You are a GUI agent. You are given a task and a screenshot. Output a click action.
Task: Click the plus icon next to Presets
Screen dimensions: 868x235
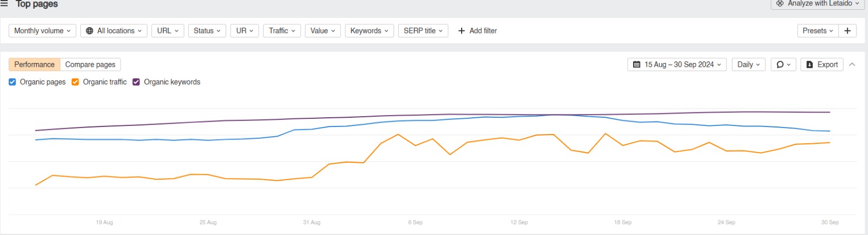(847, 31)
